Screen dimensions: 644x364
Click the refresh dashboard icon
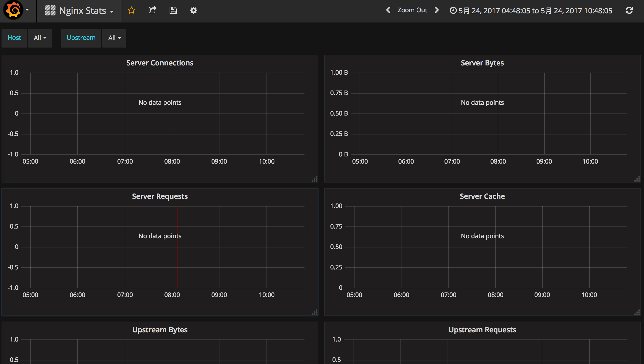click(x=629, y=10)
